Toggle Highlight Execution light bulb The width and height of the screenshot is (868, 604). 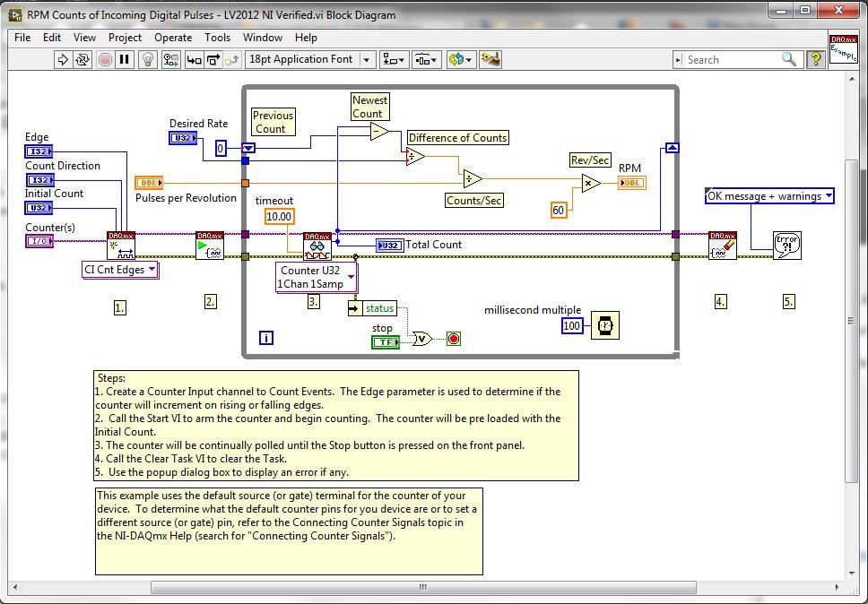[x=149, y=60]
